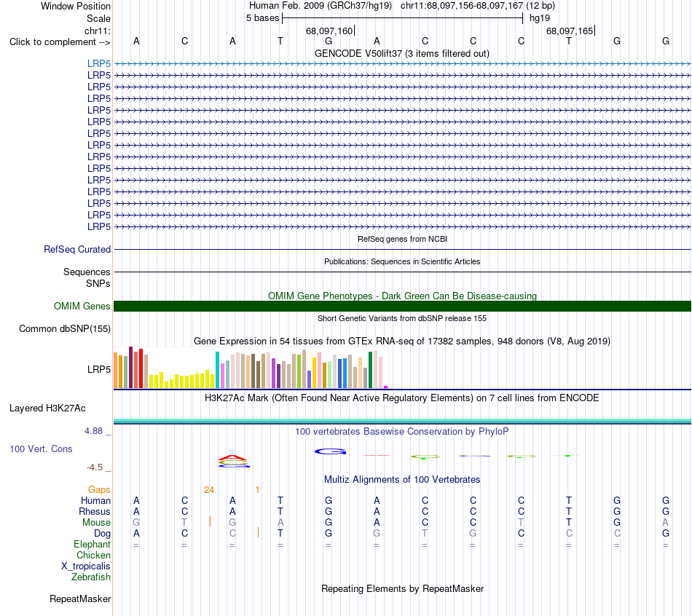Viewport: 692px width, 616px height.
Task: Select the Gaps row label
Action: 99,490
